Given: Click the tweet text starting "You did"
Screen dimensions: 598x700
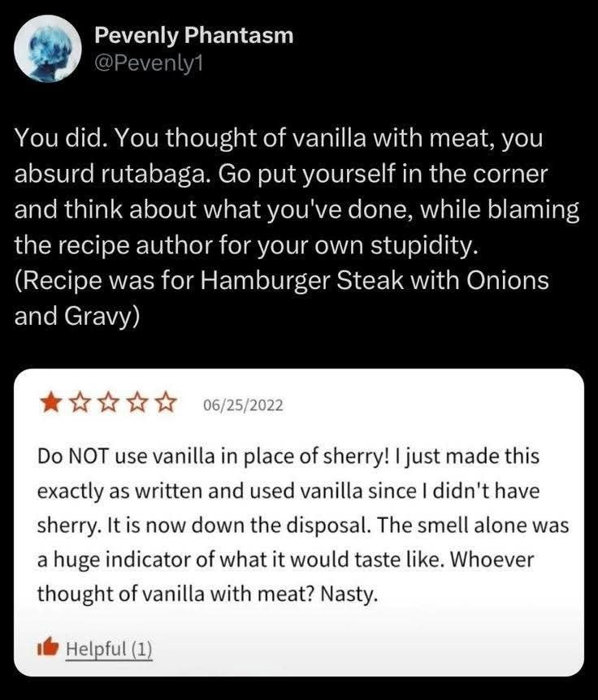Looking at the screenshot, I should (x=297, y=227).
